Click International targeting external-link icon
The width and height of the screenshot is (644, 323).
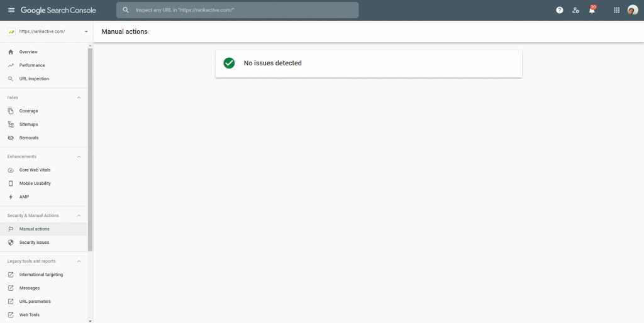tap(11, 275)
